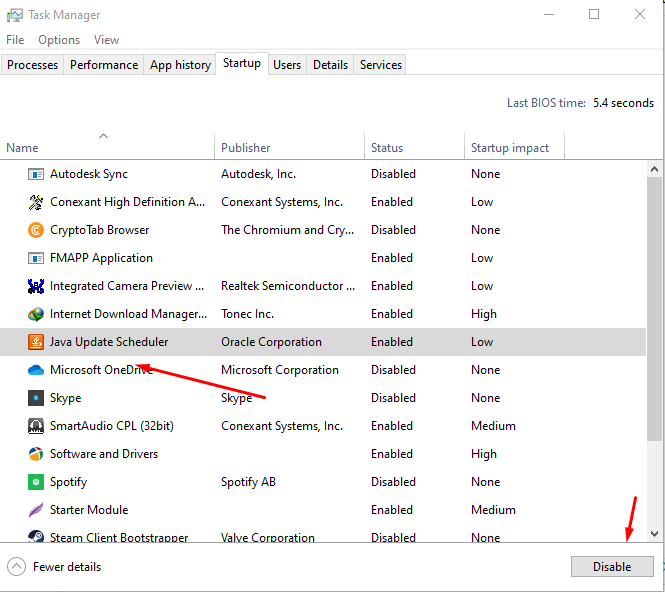Sort by the Startup impact column header
The width and height of the screenshot is (665, 592).
coord(514,146)
